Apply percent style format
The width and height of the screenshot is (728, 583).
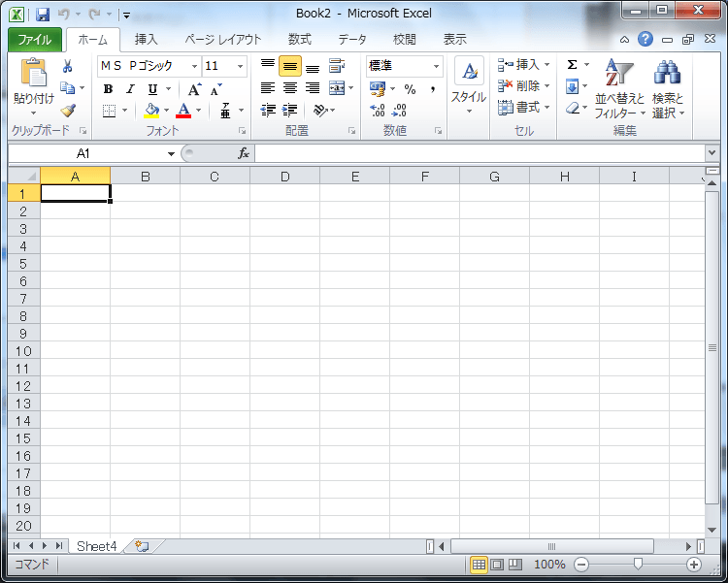410,88
